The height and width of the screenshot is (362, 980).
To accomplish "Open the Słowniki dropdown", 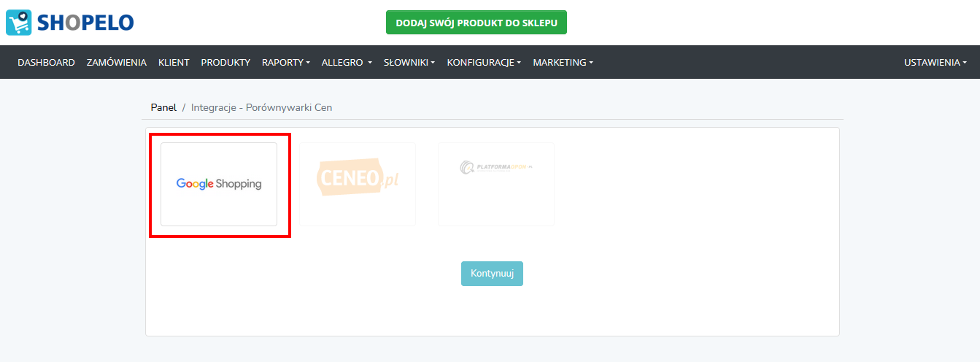I will coord(409,62).
